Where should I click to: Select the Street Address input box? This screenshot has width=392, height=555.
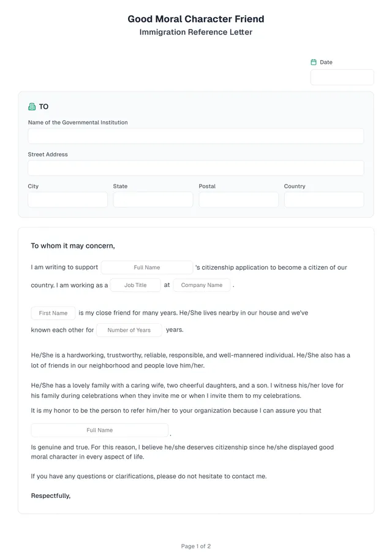click(x=196, y=168)
